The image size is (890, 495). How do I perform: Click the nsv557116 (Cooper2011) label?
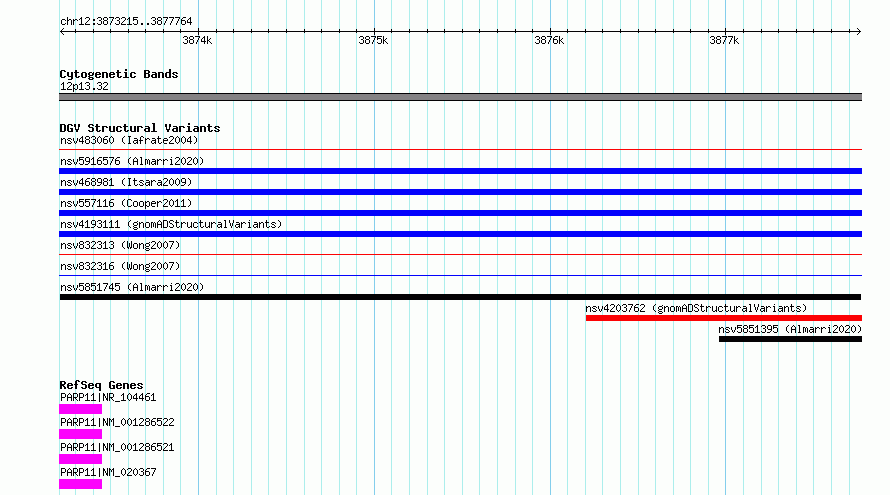tap(126, 203)
